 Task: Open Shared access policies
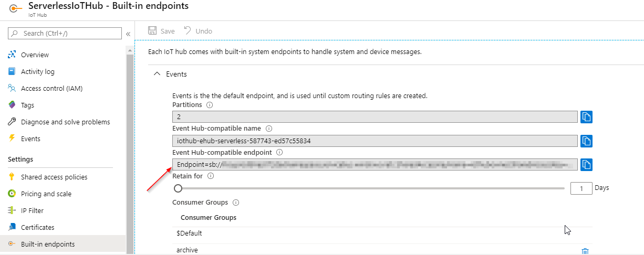click(x=54, y=177)
